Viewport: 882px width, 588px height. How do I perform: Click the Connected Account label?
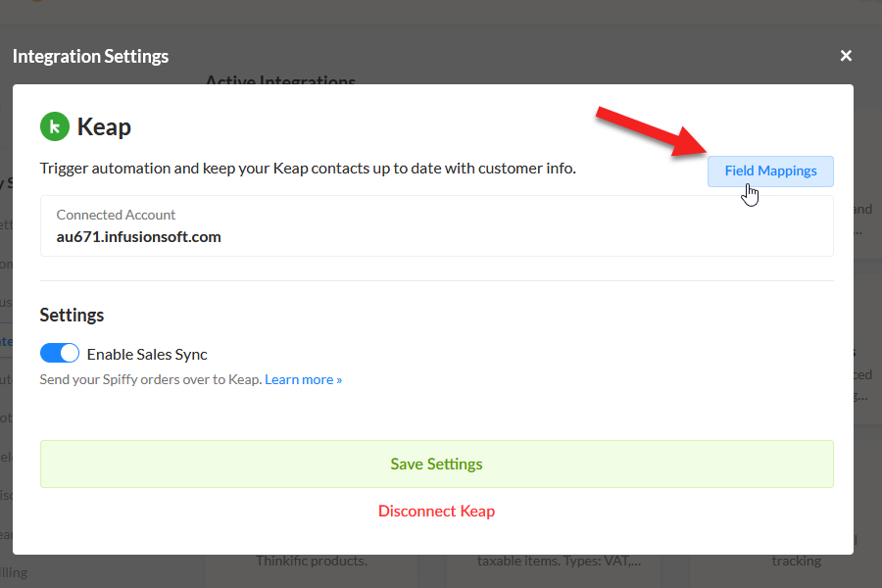coord(116,215)
